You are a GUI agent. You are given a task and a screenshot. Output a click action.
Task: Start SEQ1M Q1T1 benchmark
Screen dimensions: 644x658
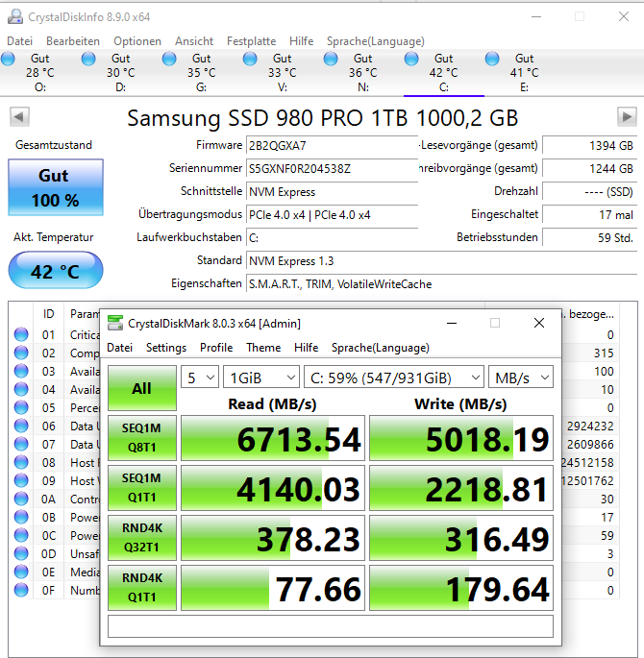point(142,488)
